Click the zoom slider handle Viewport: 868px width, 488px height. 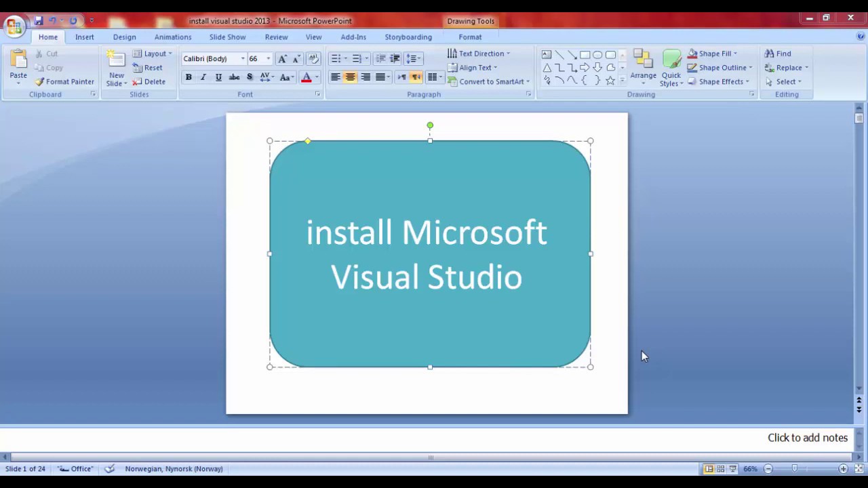click(x=795, y=469)
